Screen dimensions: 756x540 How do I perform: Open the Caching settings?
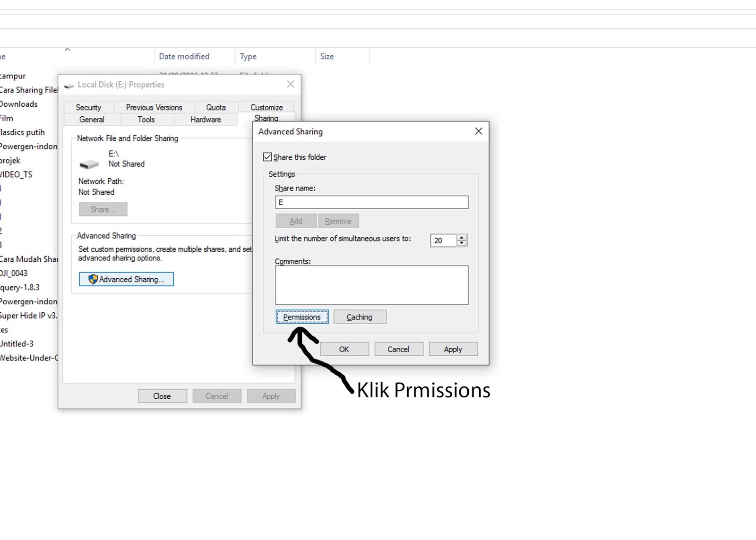[360, 317]
